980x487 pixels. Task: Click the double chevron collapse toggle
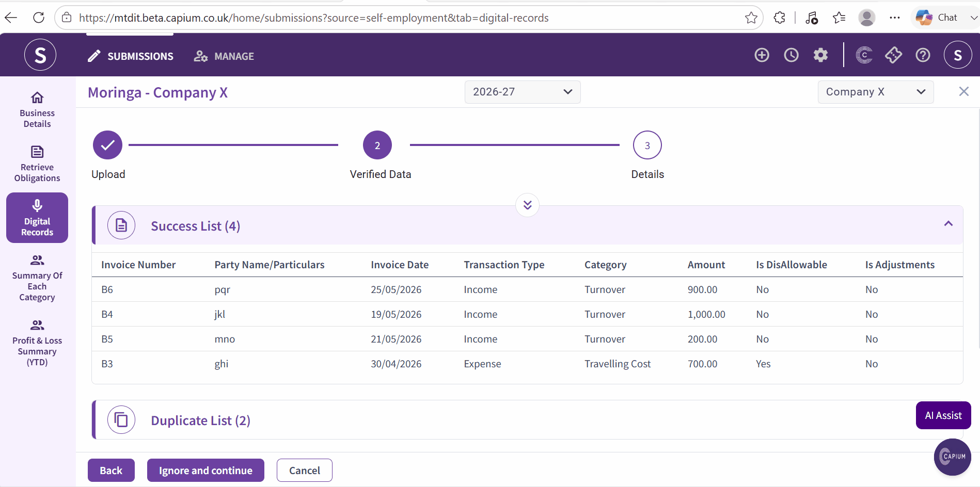527,205
